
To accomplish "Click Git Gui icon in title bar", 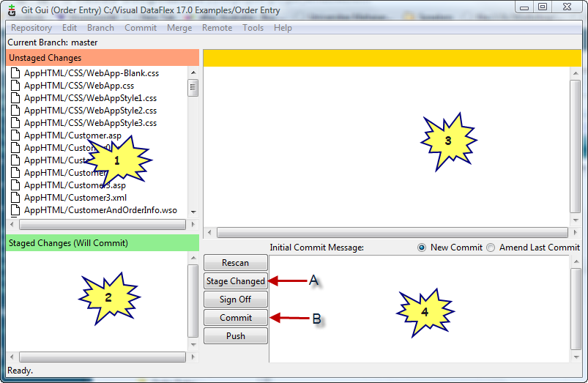I will pos(11,8).
